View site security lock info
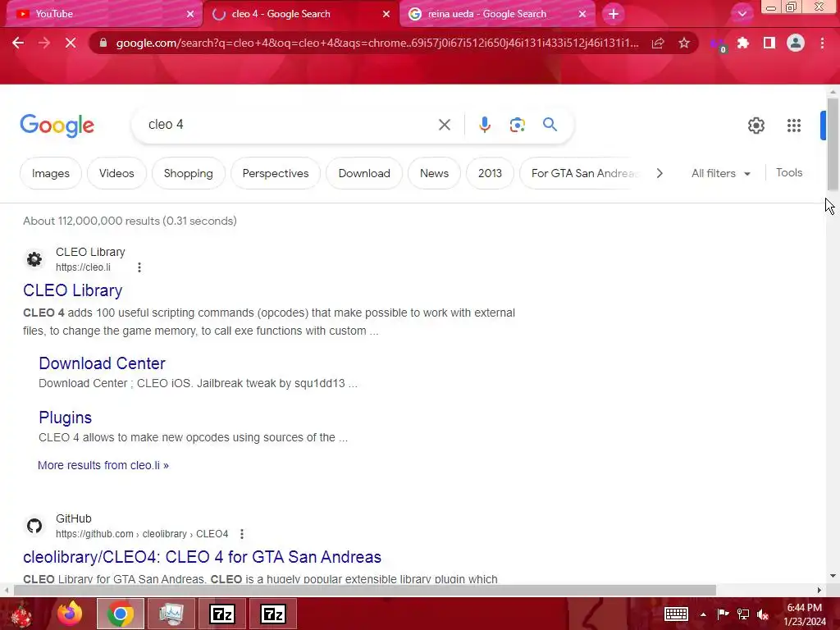The height and width of the screenshot is (630, 840). tap(103, 43)
